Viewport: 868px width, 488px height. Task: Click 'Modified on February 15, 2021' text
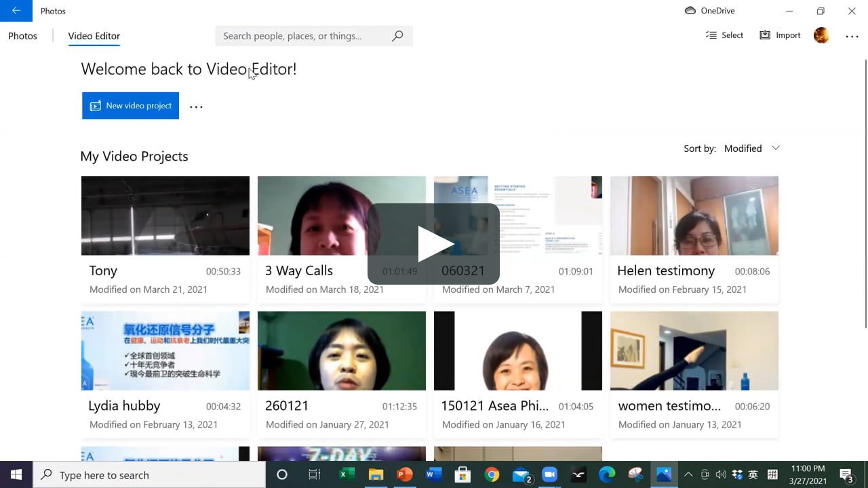tap(682, 289)
